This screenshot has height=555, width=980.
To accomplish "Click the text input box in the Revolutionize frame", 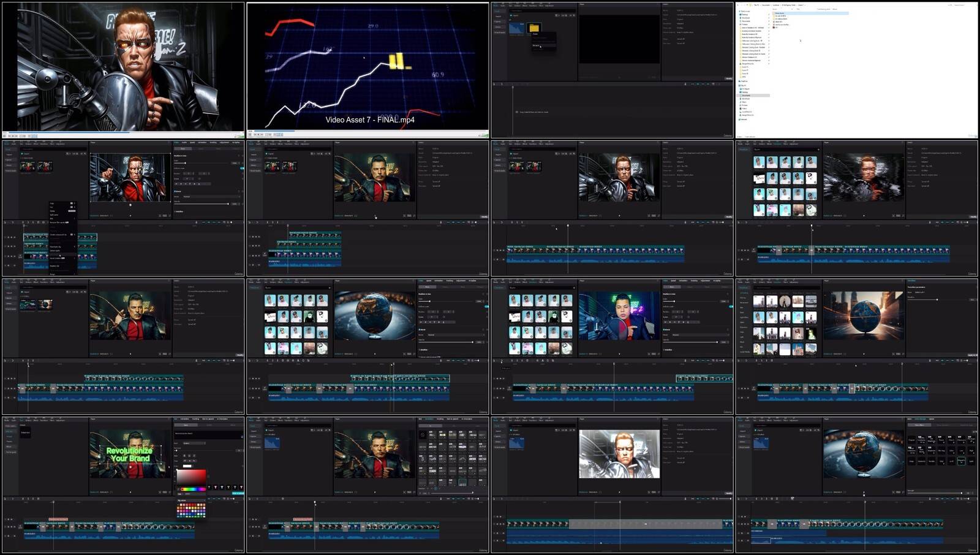I will pyautogui.click(x=208, y=434).
